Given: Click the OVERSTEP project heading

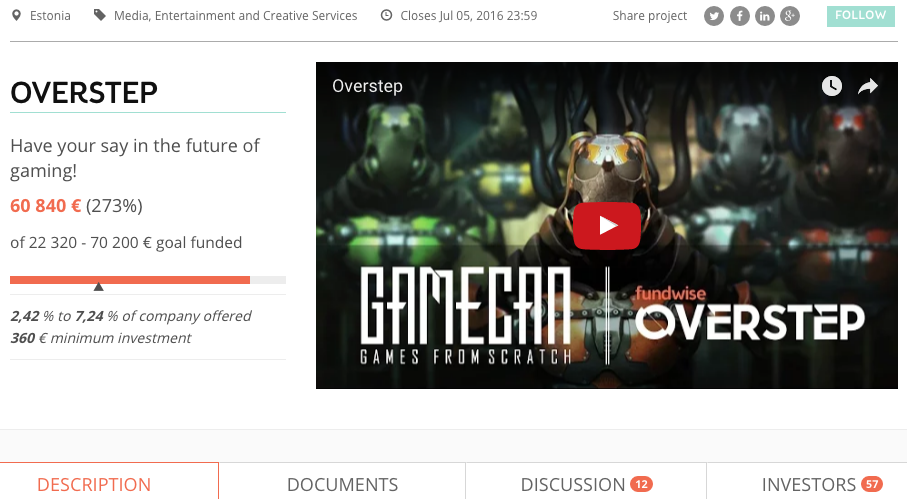Looking at the screenshot, I should [x=84, y=93].
